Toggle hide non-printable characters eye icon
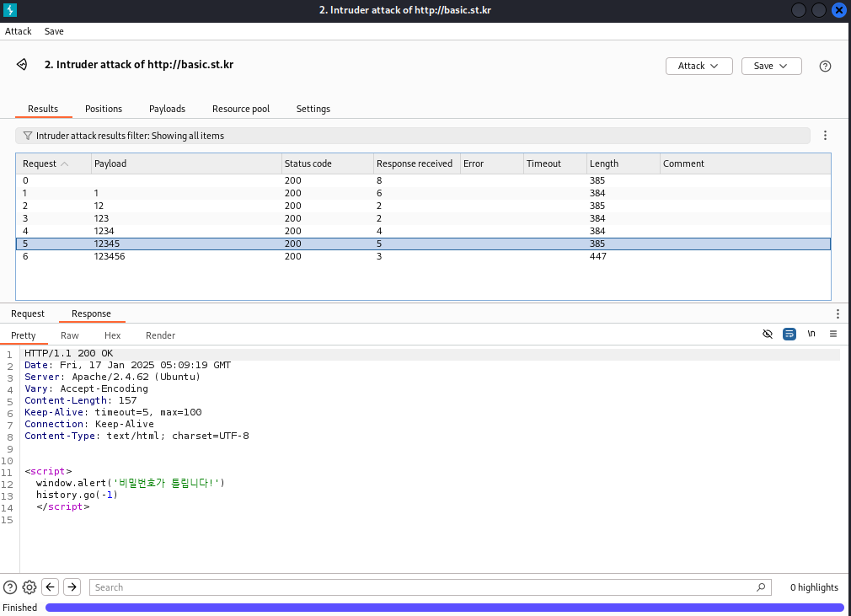851x616 pixels. click(768, 334)
